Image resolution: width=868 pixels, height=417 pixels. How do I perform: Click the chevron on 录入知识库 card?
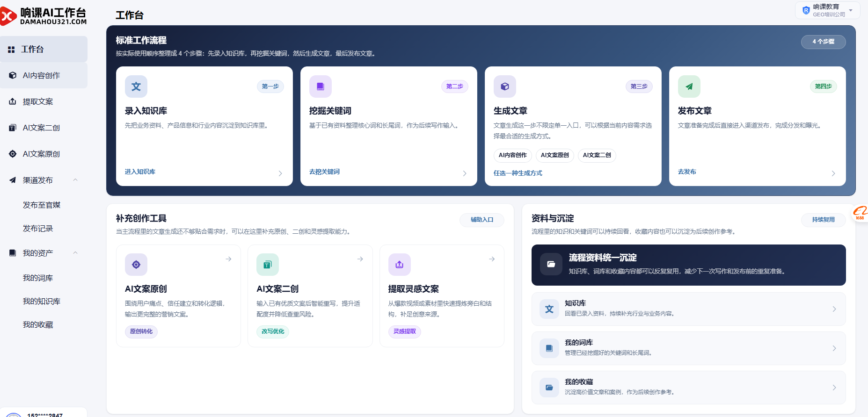click(280, 173)
